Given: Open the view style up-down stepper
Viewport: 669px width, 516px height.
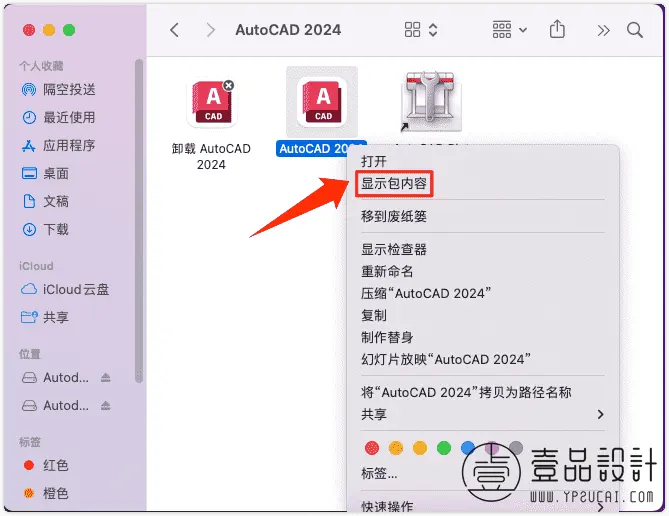Looking at the screenshot, I should [433, 30].
